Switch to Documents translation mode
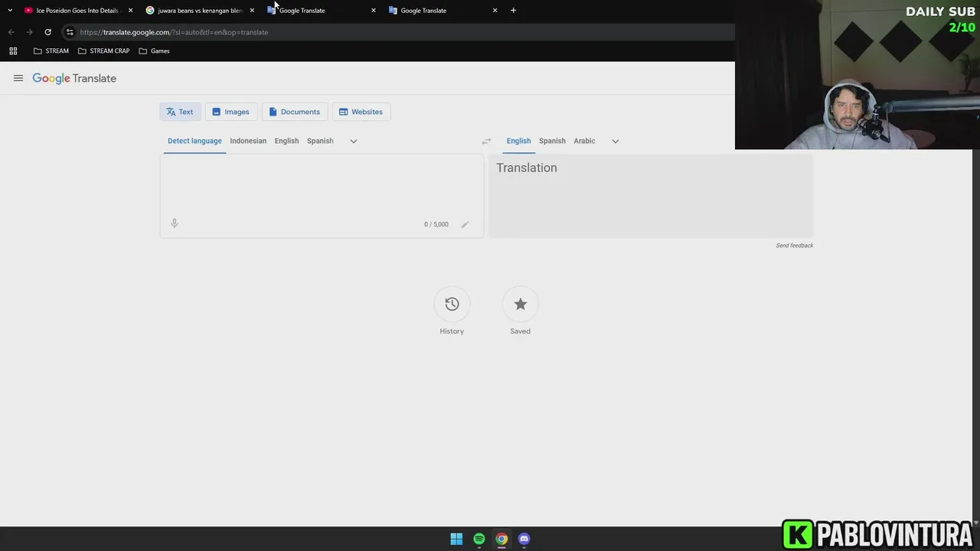The image size is (980, 551). coord(295,112)
